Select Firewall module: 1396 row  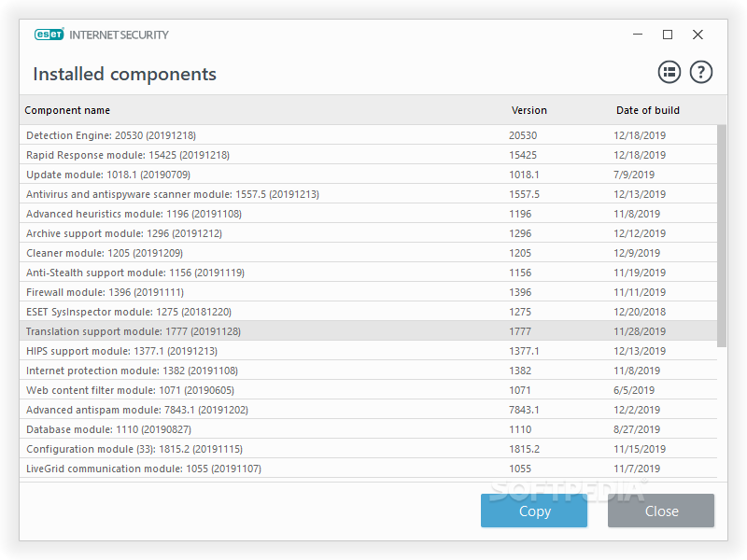pos(368,292)
